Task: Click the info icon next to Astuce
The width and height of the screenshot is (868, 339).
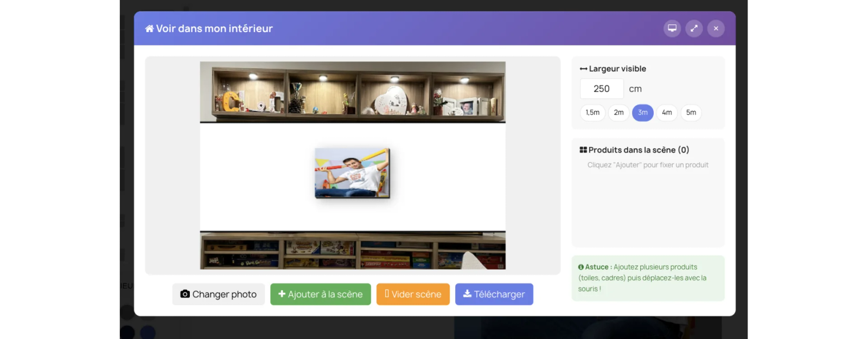Action: pyautogui.click(x=580, y=267)
